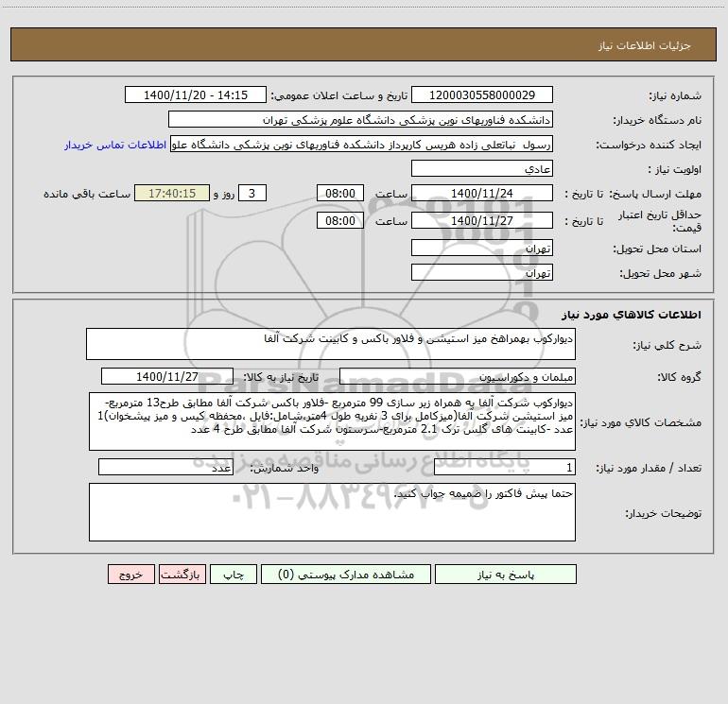Click تاریخ و ساعت اعلان عمومی label
This screenshot has height=704, width=728.
coord(339,95)
